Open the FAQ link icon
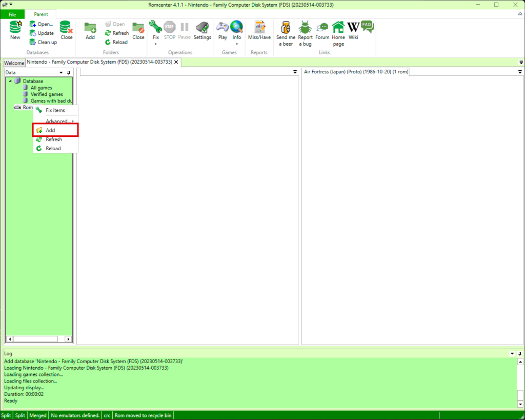 [367, 27]
